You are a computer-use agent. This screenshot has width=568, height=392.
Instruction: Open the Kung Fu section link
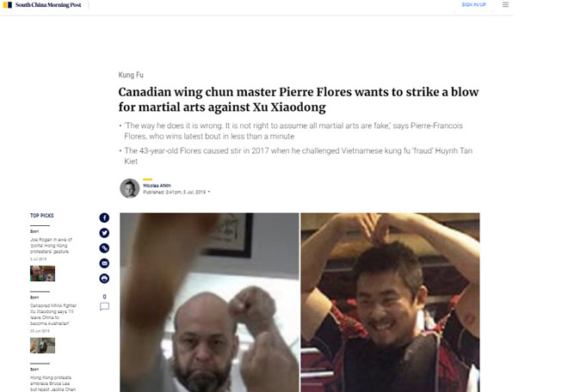131,75
